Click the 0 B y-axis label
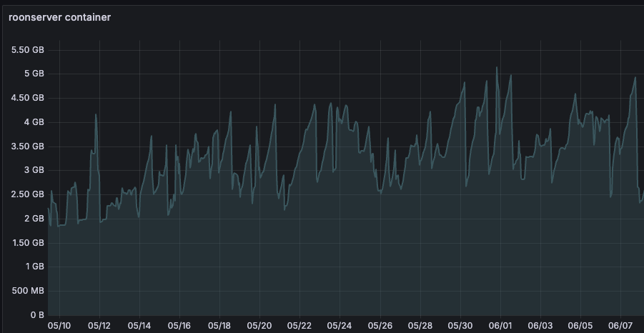 (36, 315)
